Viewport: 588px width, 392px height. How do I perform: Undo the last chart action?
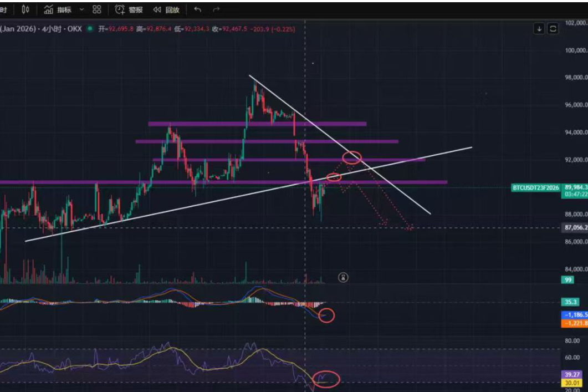click(x=198, y=9)
